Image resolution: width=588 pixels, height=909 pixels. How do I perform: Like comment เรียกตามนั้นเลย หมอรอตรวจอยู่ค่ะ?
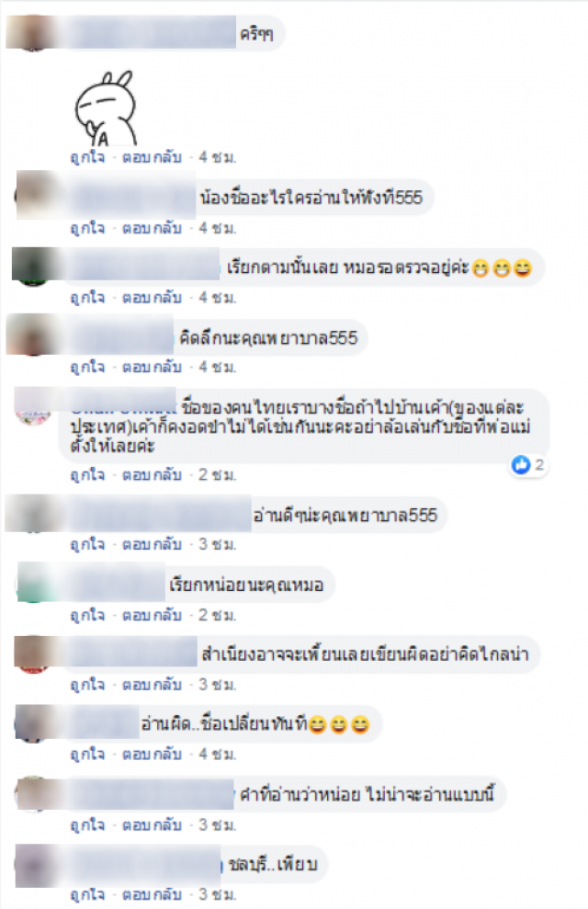pos(87,298)
